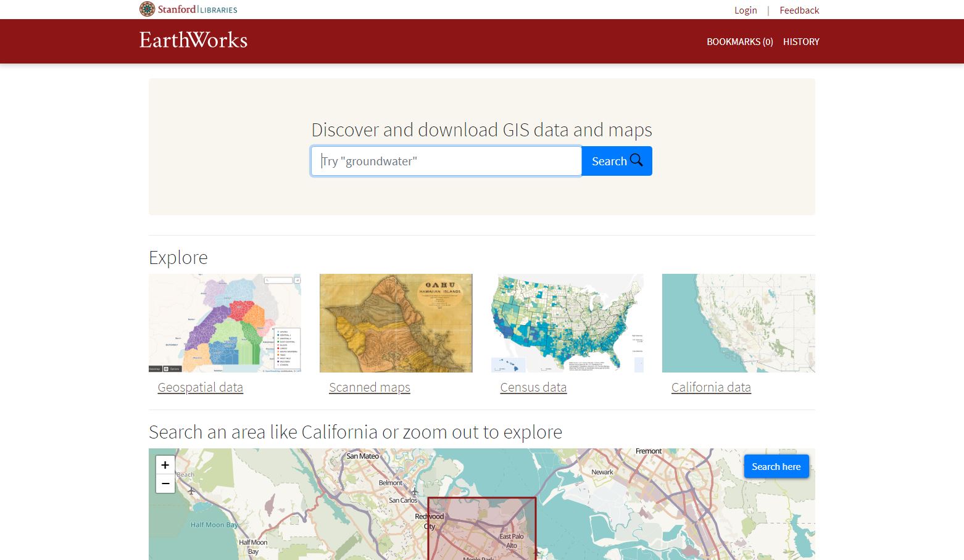The height and width of the screenshot is (560, 964).
Task: Open Bookmarks (0) in the header
Action: [739, 41]
